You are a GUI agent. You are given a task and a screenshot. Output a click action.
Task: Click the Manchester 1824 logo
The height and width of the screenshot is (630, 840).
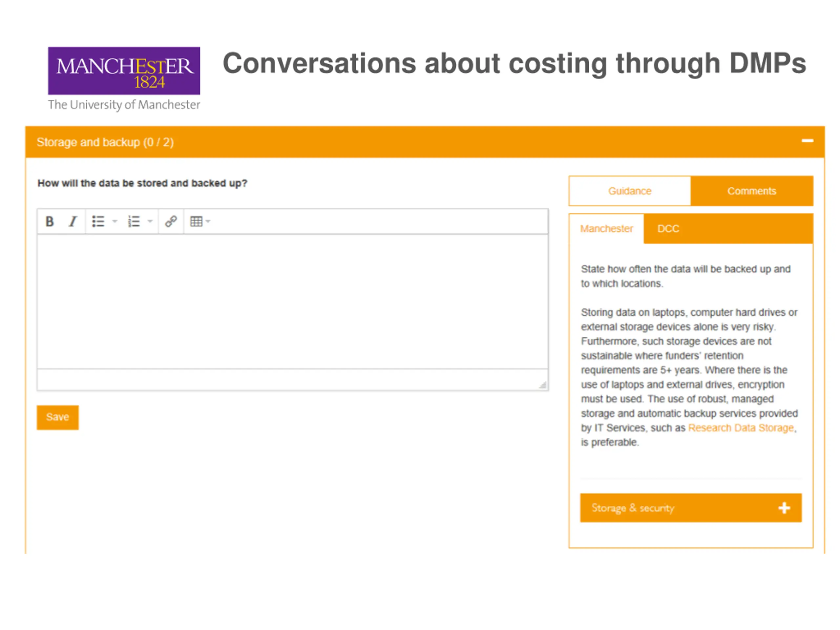124,71
